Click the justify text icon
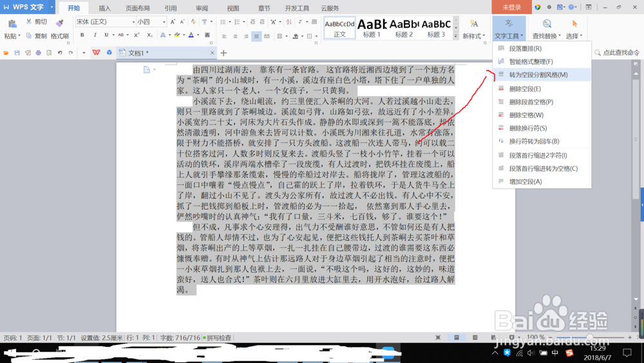 click(256, 36)
